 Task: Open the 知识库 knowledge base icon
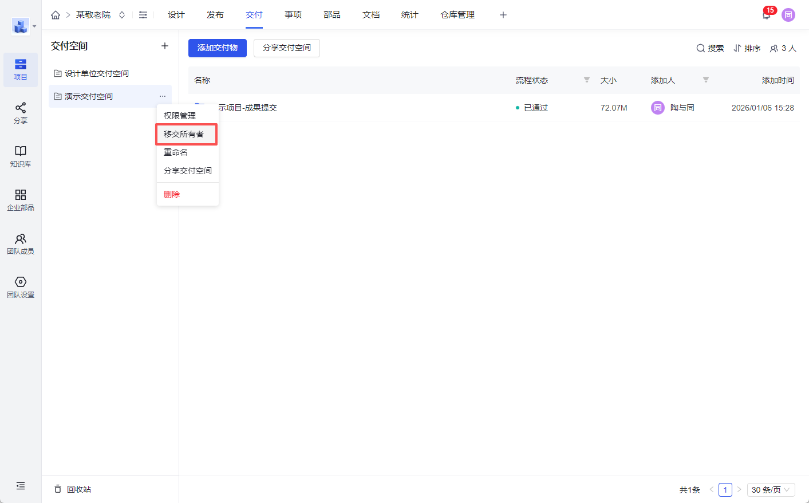(20, 155)
